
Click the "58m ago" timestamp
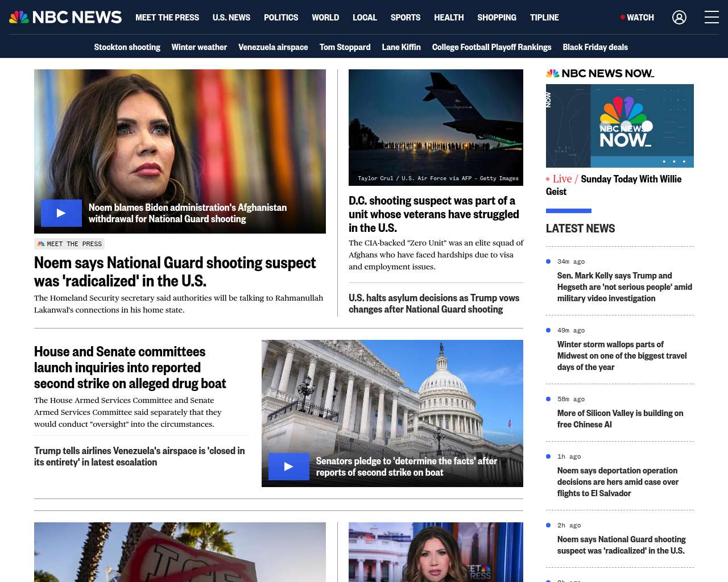click(x=571, y=399)
